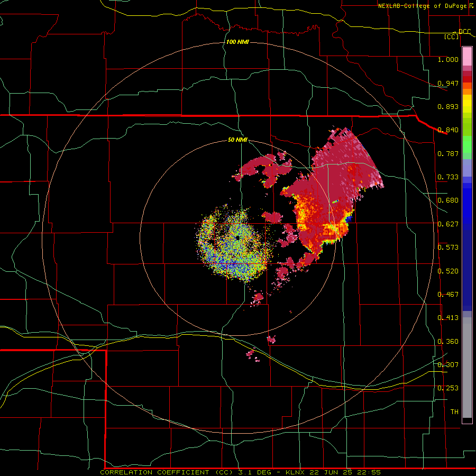Click the 0.840 scale value
476x476 pixels.
(448, 130)
